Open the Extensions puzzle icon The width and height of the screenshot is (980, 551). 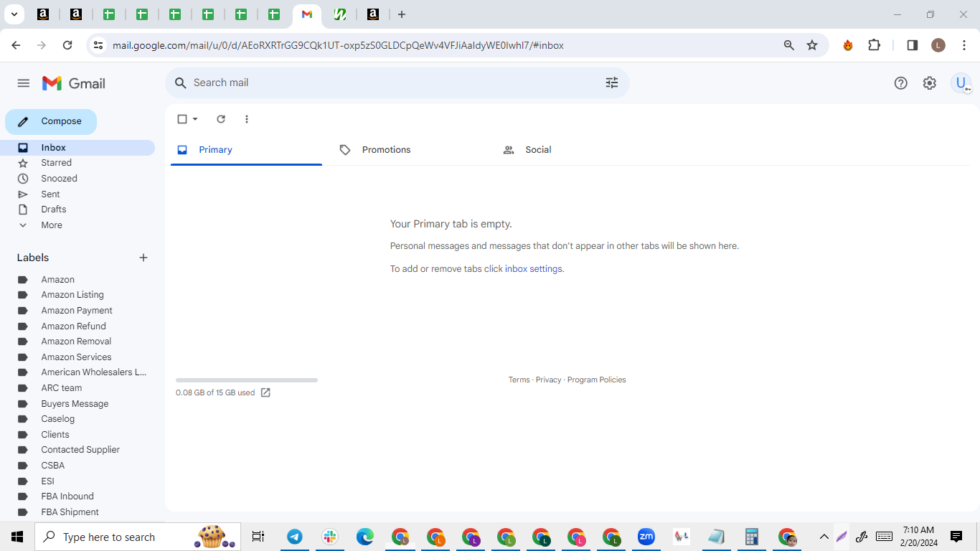874,45
